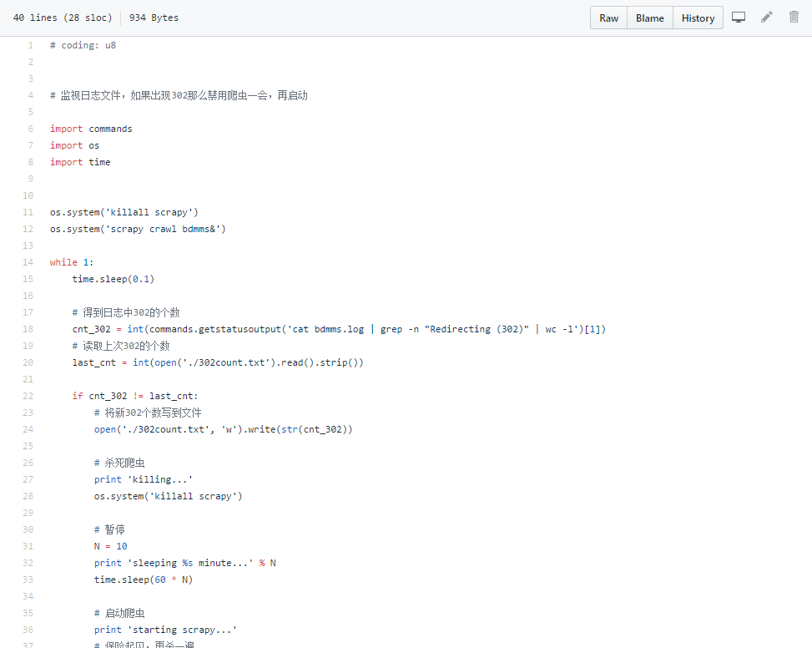Click the 'while 1:' statement

point(72,262)
